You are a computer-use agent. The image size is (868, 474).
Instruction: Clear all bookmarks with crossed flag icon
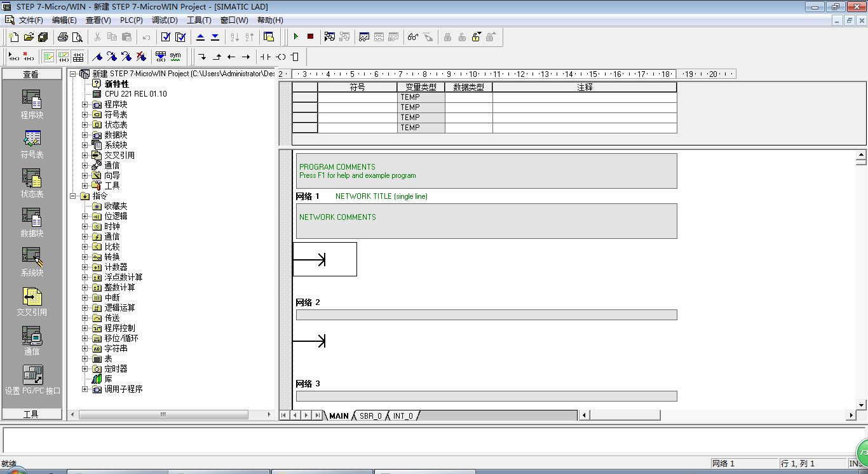pos(141,57)
